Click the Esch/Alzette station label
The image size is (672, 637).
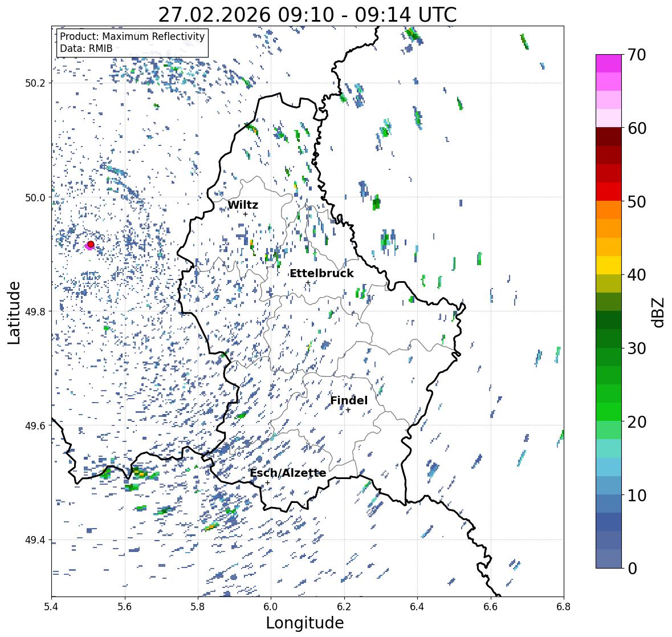coord(288,473)
